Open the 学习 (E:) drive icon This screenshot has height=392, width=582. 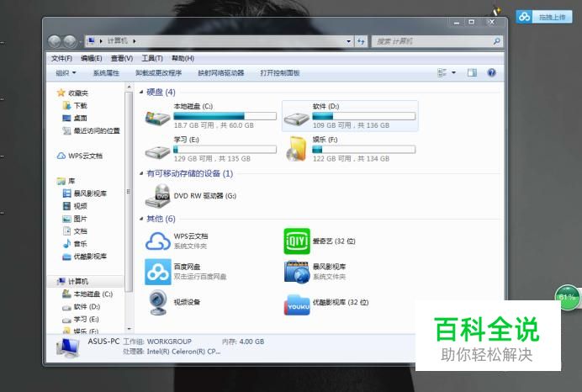(158, 151)
